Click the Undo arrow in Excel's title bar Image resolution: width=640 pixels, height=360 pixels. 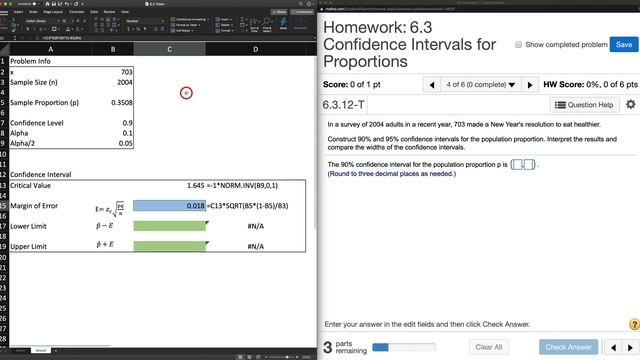click(67, 4)
